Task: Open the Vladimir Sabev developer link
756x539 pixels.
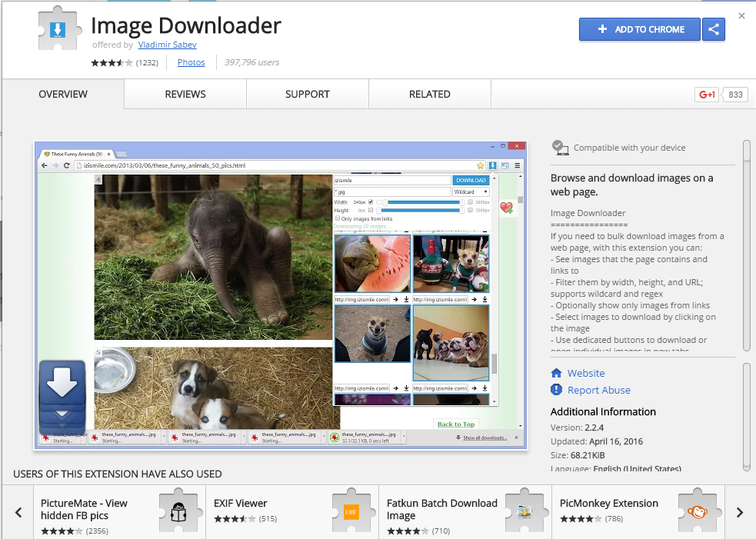Action: coord(167,45)
